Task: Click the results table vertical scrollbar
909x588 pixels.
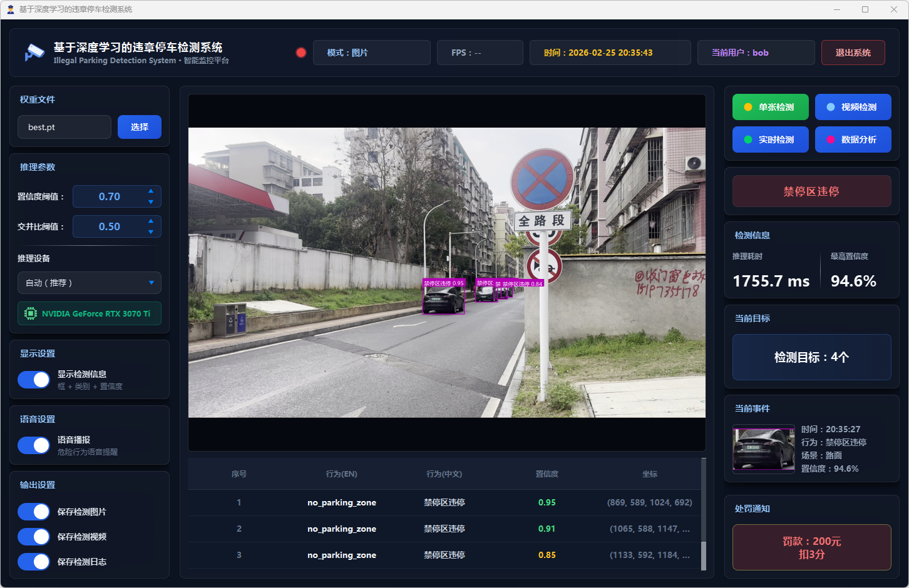Action: pyautogui.click(x=703, y=555)
